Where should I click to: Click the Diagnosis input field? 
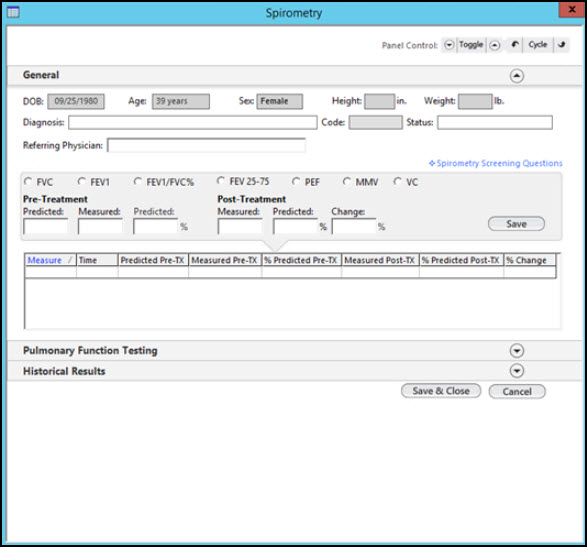click(x=192, y=122)
